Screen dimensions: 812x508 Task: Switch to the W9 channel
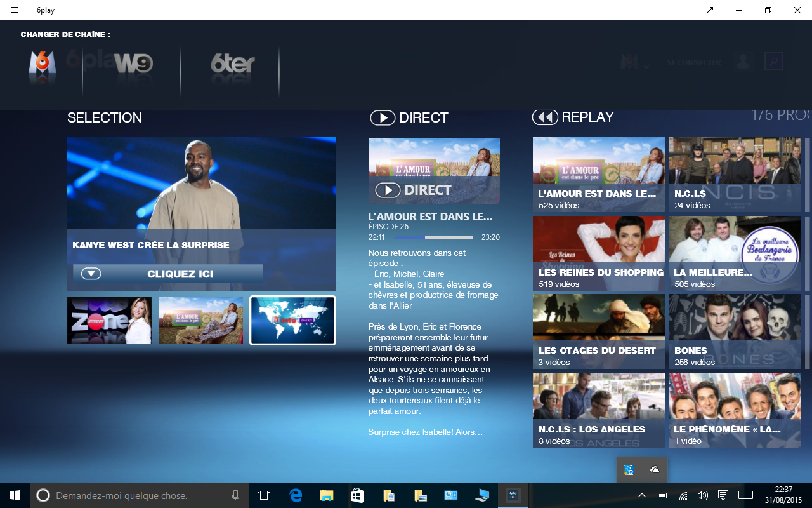[x=133, y=63]
